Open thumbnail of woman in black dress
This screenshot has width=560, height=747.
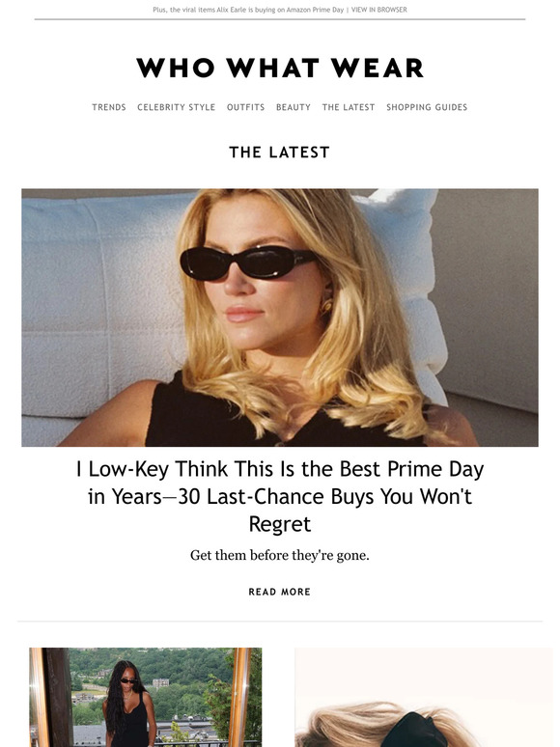(146, 697)
